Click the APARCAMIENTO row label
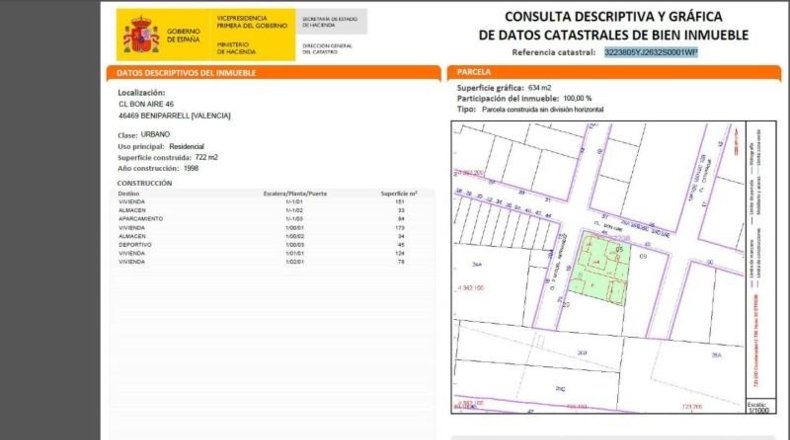Image resolution: width=790 pixels, height=440 pixels. click(141, 219)
